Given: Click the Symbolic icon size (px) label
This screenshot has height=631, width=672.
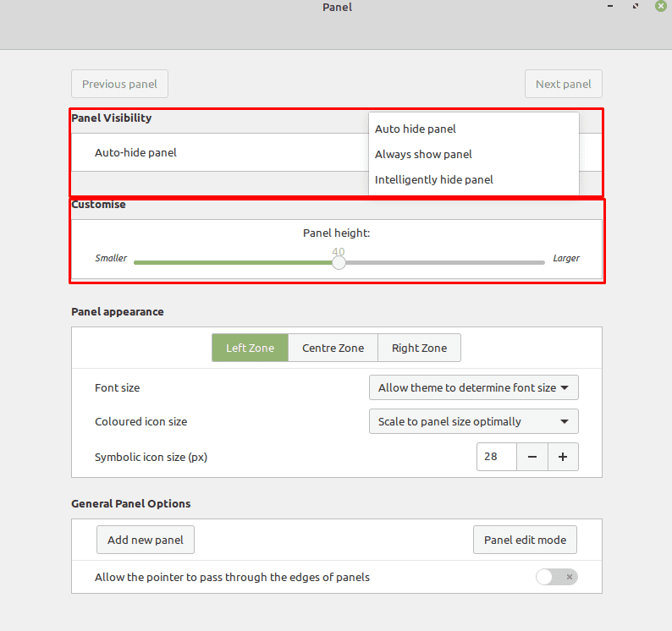Looking at the screenshot, I should pos(151,457).
